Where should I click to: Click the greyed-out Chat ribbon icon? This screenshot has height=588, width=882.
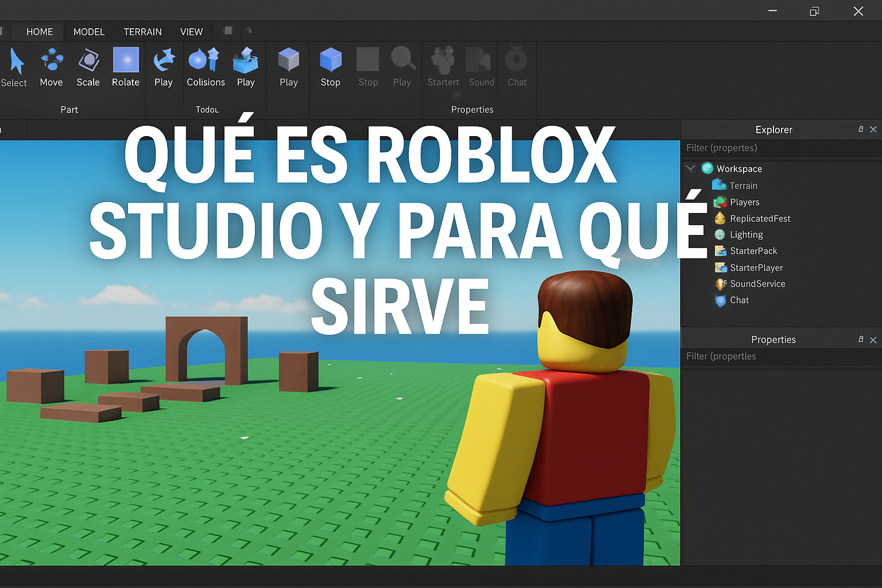516,60
